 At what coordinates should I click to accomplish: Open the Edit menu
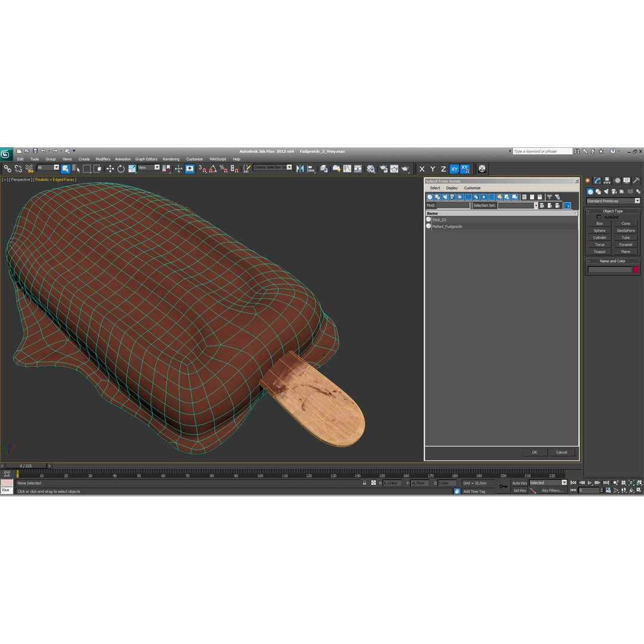20,159
